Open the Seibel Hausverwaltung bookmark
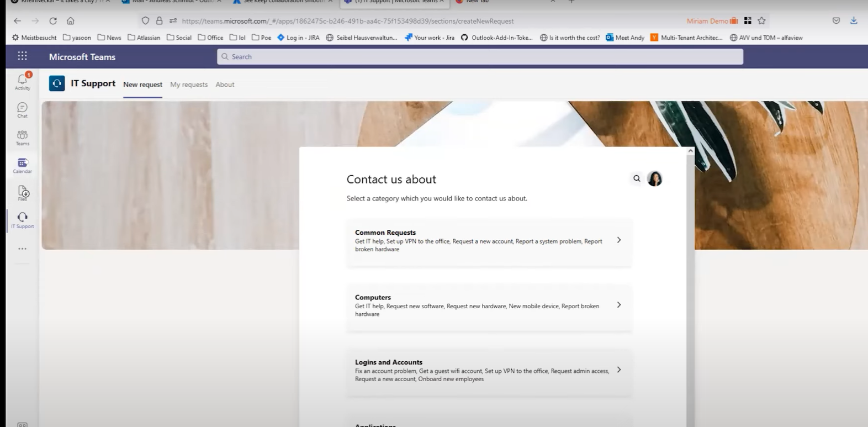The height and width of the screenshot is (427, 868). point(362,38)
